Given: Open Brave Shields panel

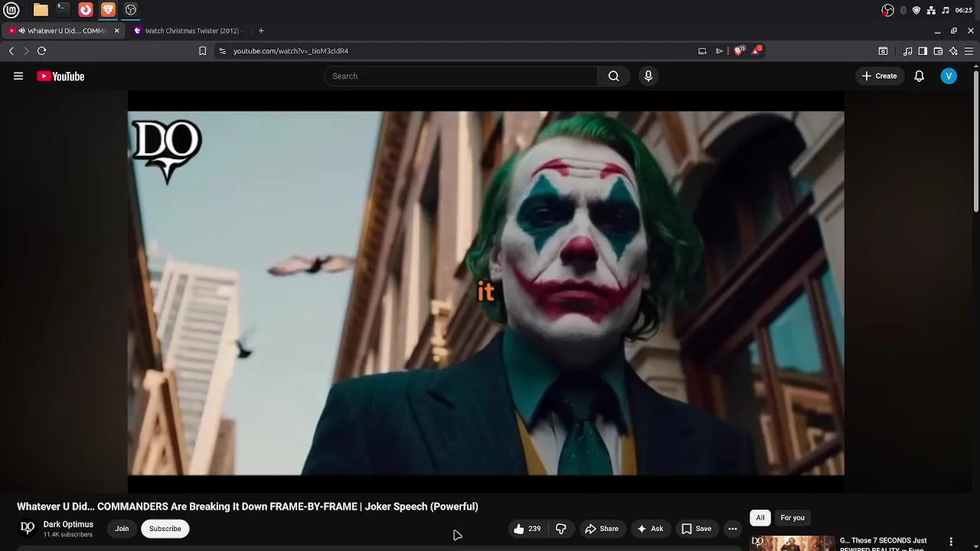Looking at the screenshot, I should (739, 51).
